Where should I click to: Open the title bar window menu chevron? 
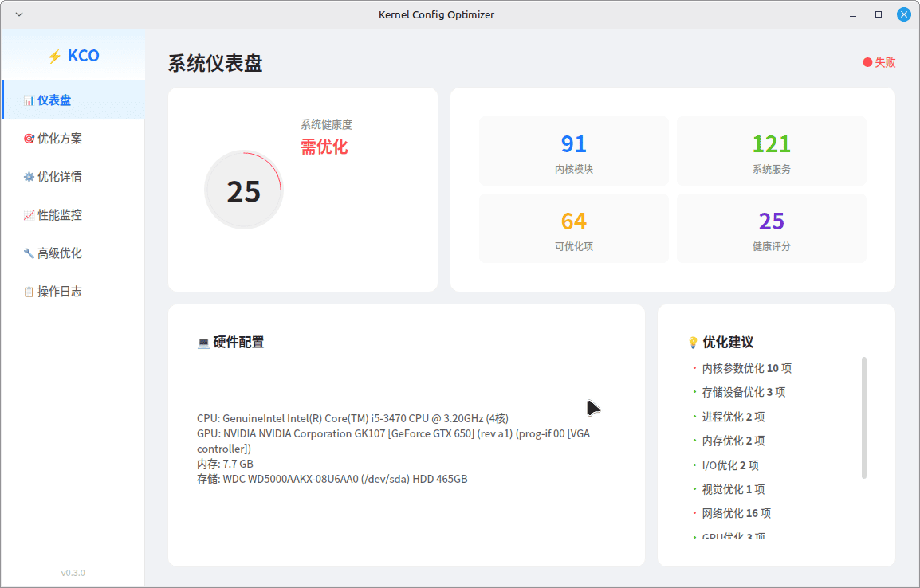[x=19, y=14]
